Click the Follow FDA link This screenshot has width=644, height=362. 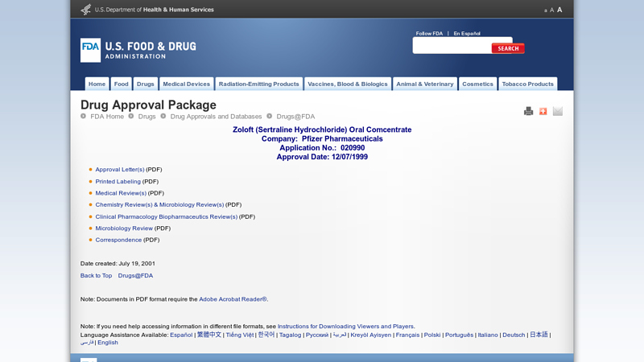429,34
